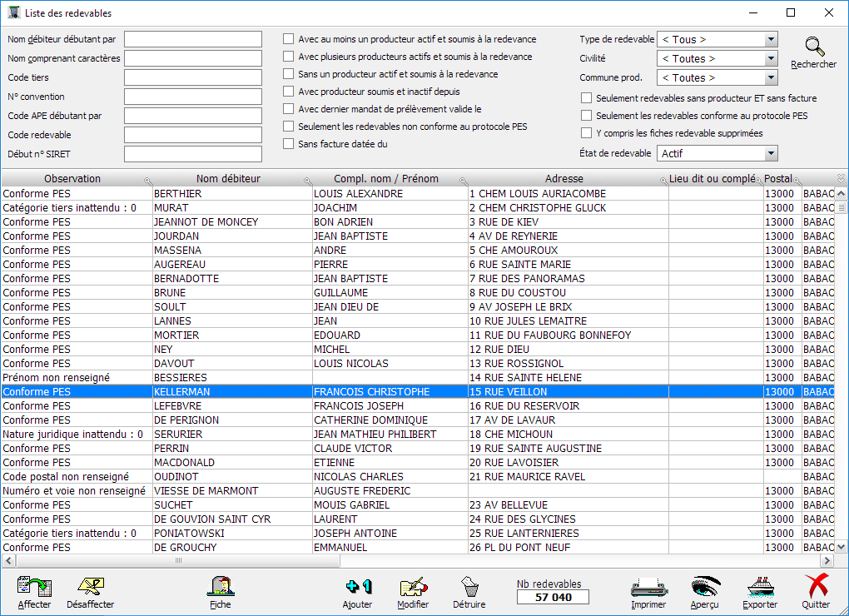Click the Imprimer printer icon
Screen dimensions: 849x616
tap(648, 587)
